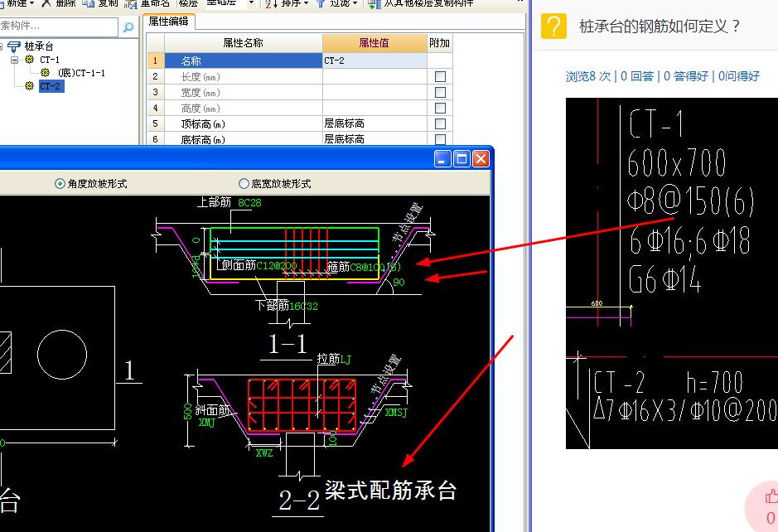Select (底)CT-1-1 in the tree
Viewport: 778px width, 532px height.
coord(81,73)
